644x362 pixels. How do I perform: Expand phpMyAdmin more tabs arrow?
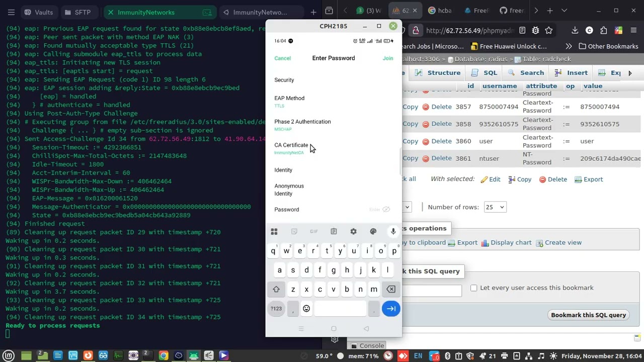[629, 73]
